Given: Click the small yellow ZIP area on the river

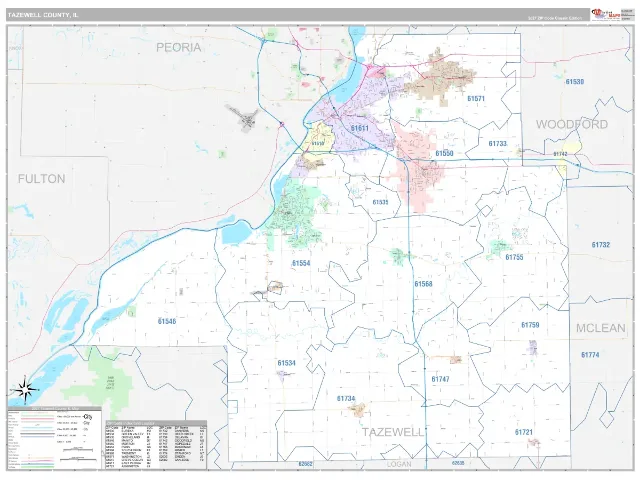Looking at the screenshot, I should (x=318, y=140).
